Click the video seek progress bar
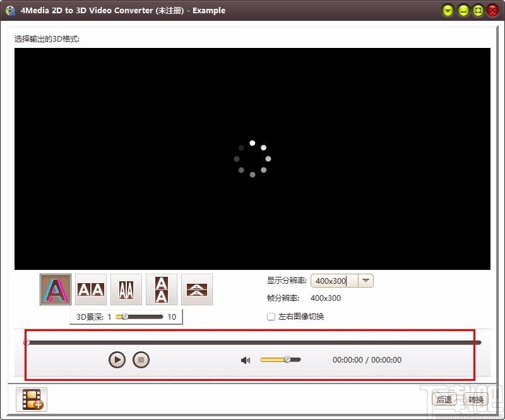This screenshot has width=505, height=420. [x=252, y=342]
